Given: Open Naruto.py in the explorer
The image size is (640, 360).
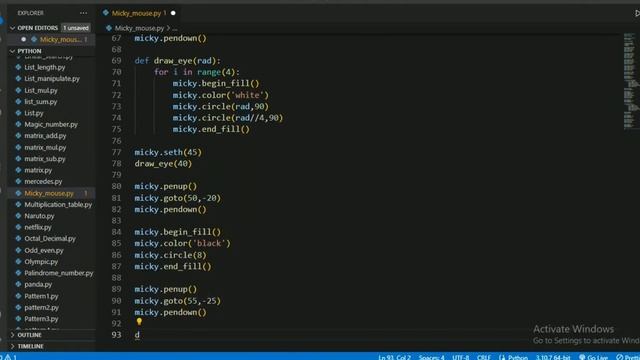Looking at the screenshot, I should click(x=39, y=216).
